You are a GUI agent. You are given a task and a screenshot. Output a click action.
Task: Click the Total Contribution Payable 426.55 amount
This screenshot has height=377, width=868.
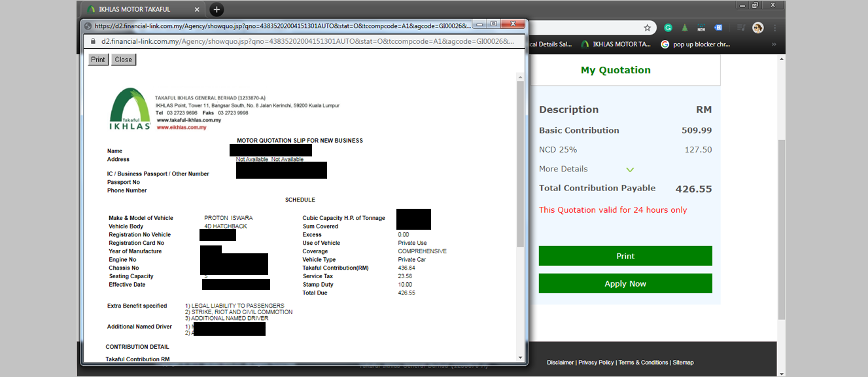pyautogui.click(x=693, y=189)
